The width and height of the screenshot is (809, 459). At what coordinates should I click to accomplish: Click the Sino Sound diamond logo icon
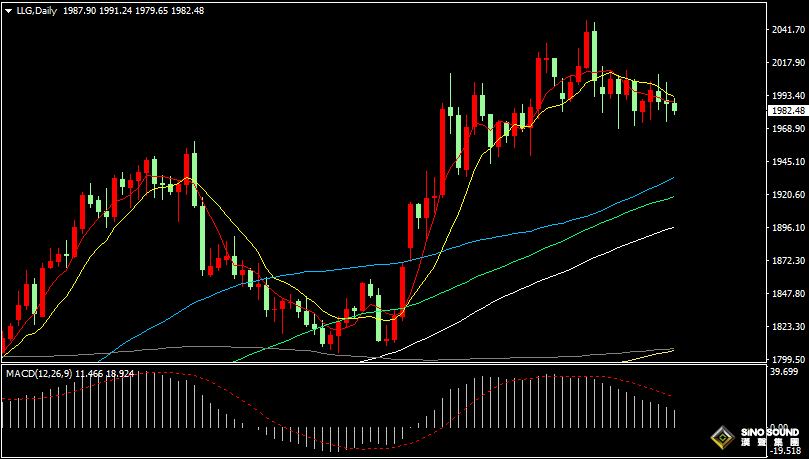[720, 437]
